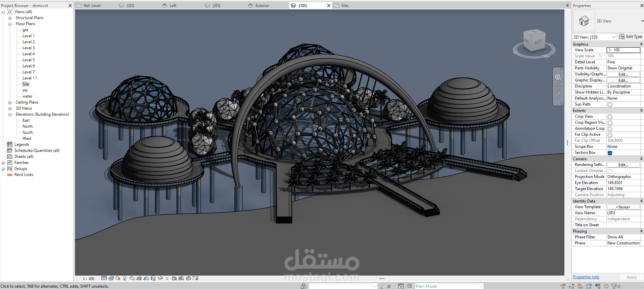The height and width of the screenshot is (289, 644).
Task: Enable the Crop View checkbox
Action: click(610, 117)
